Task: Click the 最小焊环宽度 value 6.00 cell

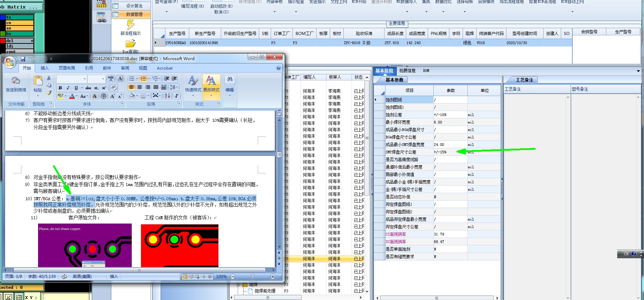Action: (x=450, y=122)
